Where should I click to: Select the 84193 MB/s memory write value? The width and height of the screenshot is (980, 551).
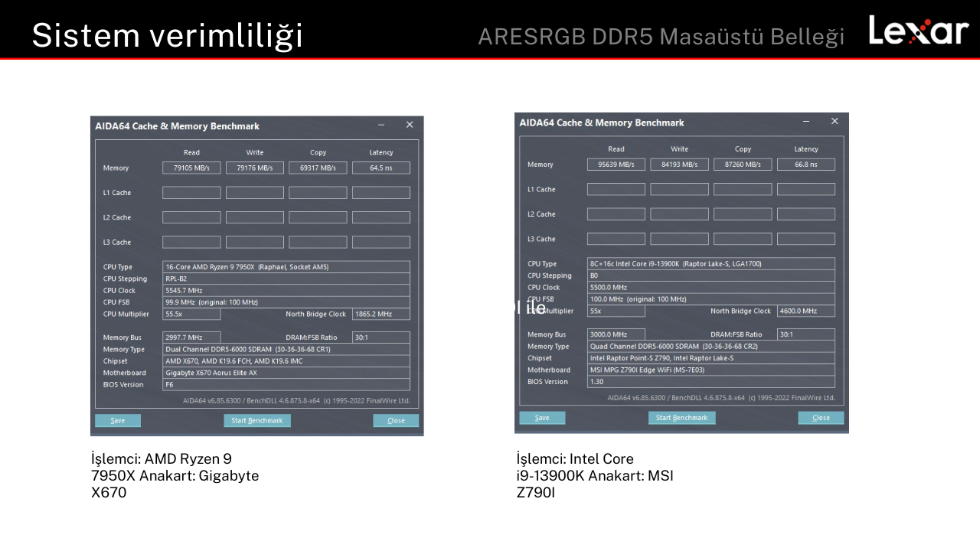click(x=680, y=165)
